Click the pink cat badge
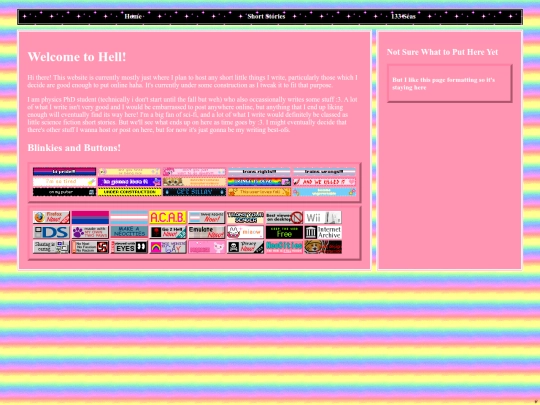Screen dimensions: 540x405 tap(207, 247)
